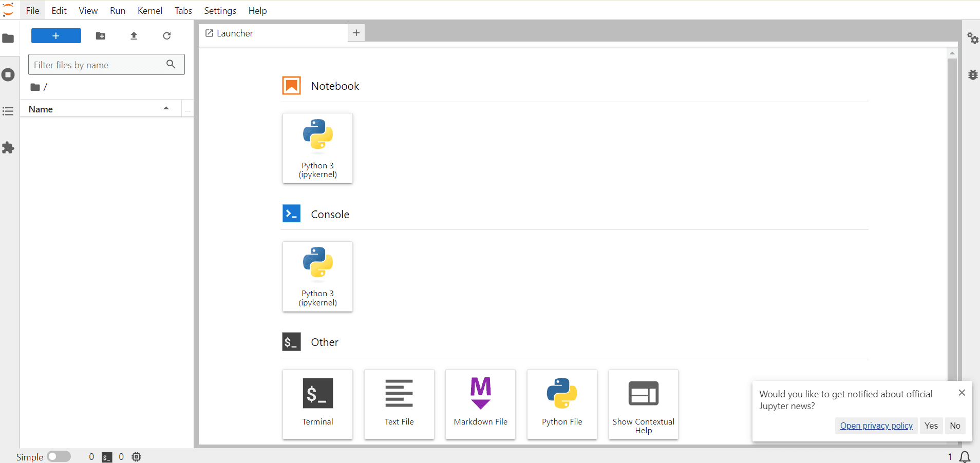980x463 pixels.
Task: Launch a Python 3 notebook
Action: (317, 148)
